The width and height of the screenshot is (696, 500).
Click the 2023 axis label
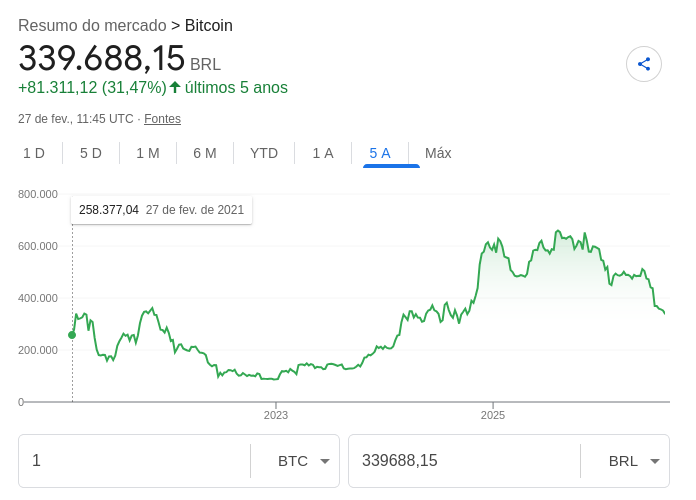(276, 415)
